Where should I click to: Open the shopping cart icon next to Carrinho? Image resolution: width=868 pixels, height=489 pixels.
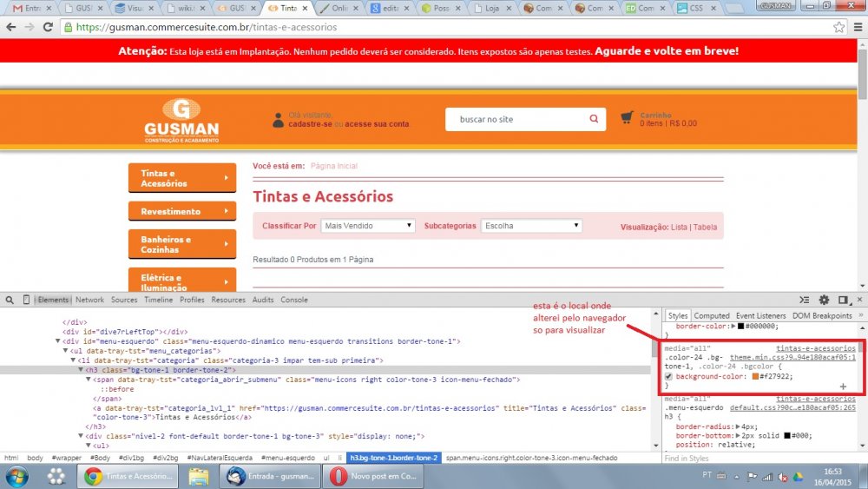point(627,117)
